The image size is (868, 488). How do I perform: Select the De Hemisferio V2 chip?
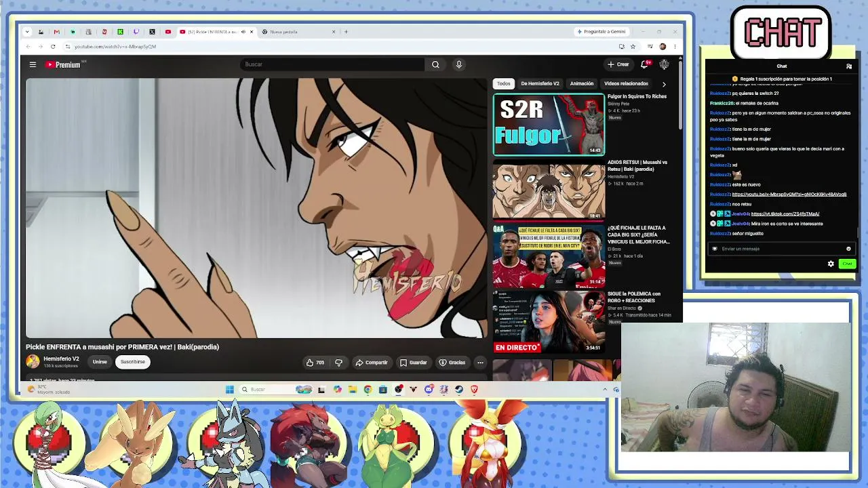tap(540, 83)
